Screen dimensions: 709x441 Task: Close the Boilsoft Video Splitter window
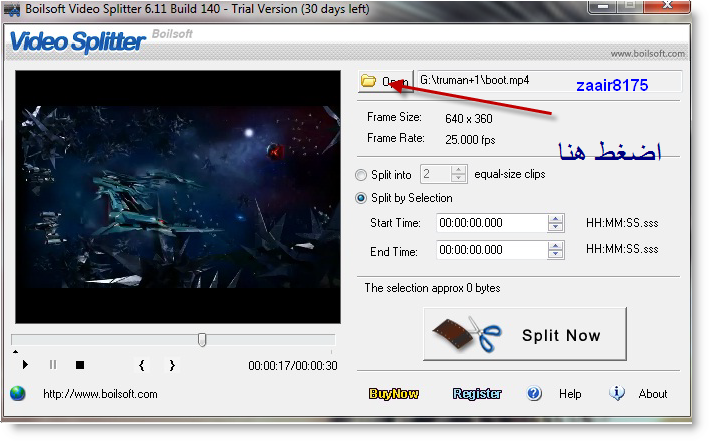pyautogui.click(x=667, y=6)
